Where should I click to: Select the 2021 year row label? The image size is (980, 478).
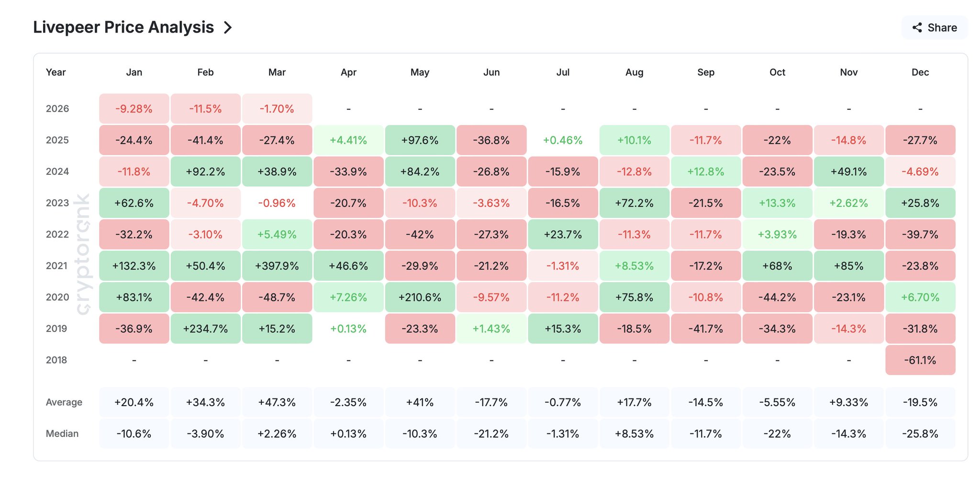(x=56, y=266)
